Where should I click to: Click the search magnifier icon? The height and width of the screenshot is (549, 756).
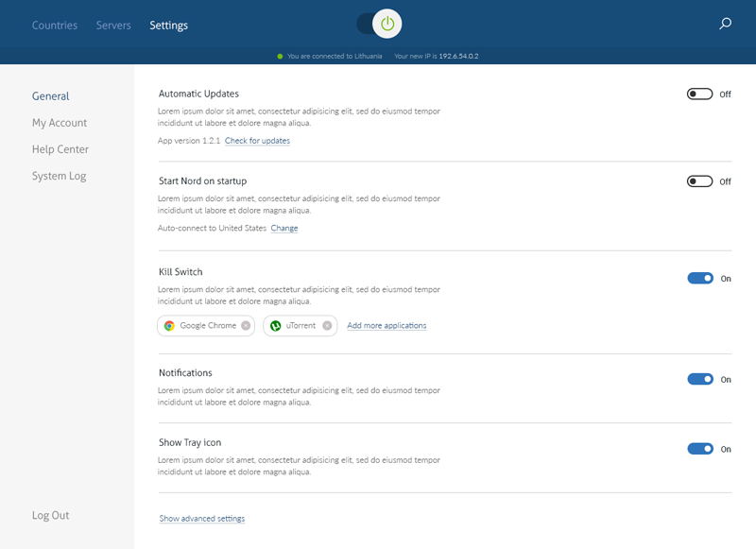tap(725, 24)
